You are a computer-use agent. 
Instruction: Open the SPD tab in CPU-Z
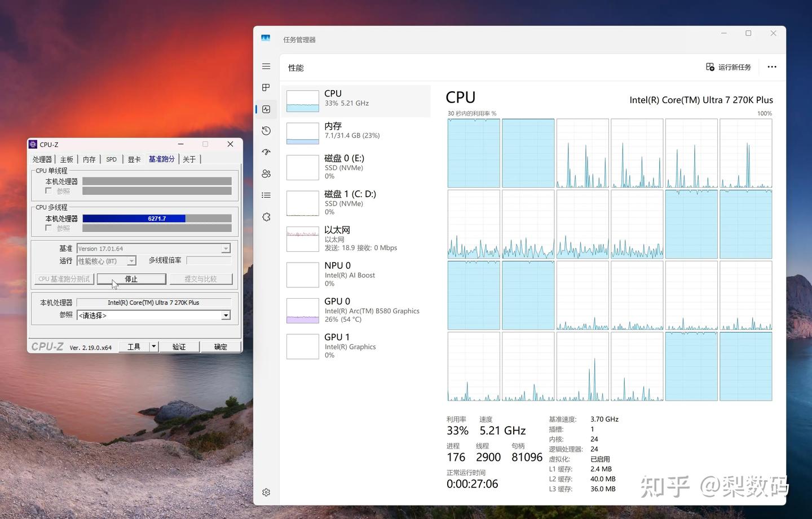pyautogui.click(x=112, y=159)
